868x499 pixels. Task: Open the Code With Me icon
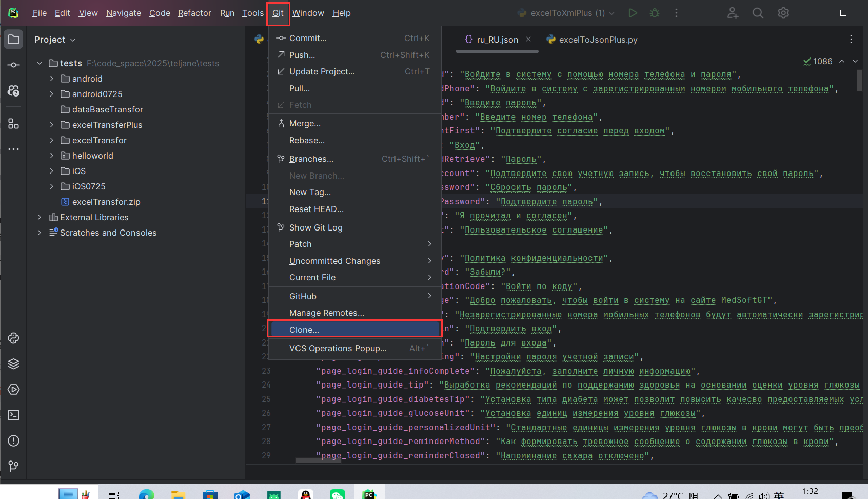(733, 13)
